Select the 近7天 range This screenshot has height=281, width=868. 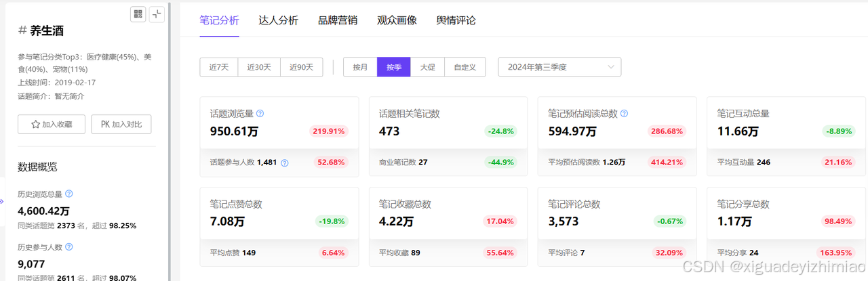click(219, 67)
